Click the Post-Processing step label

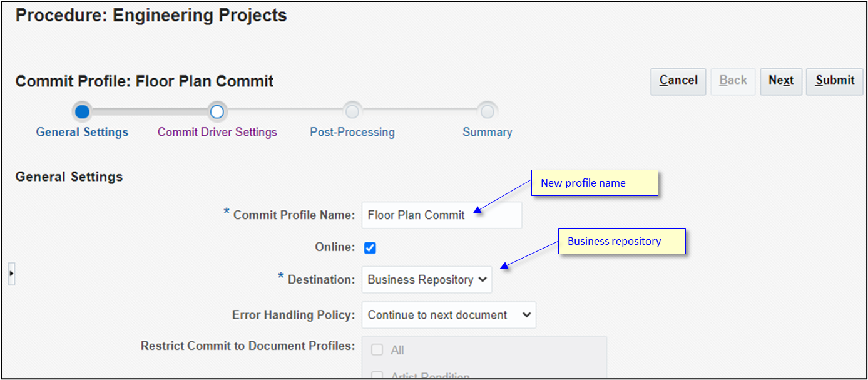[352, 132]
